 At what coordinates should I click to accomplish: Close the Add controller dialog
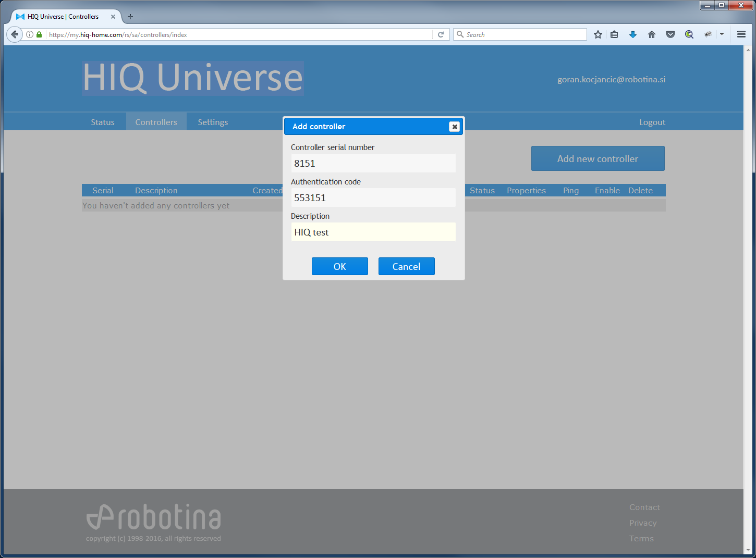tap(455, 127)
